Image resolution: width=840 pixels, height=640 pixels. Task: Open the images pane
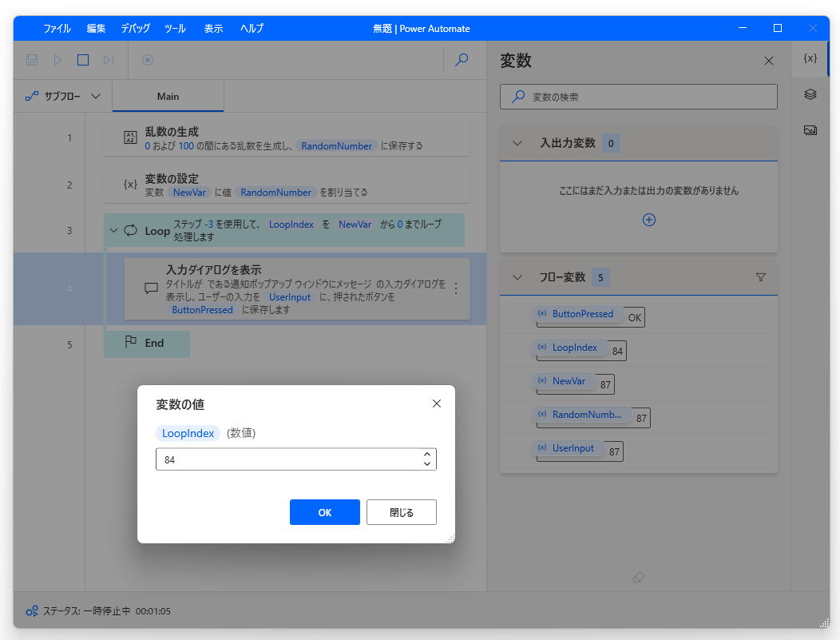(x=810, y=129)
